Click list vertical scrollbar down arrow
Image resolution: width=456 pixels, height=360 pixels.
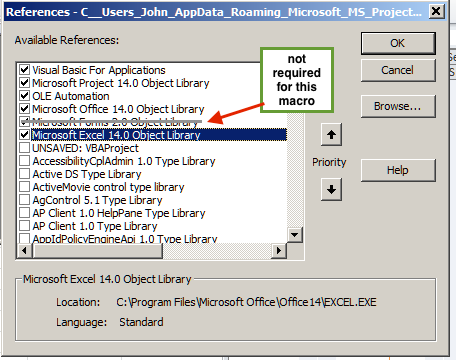coord(295,235)
